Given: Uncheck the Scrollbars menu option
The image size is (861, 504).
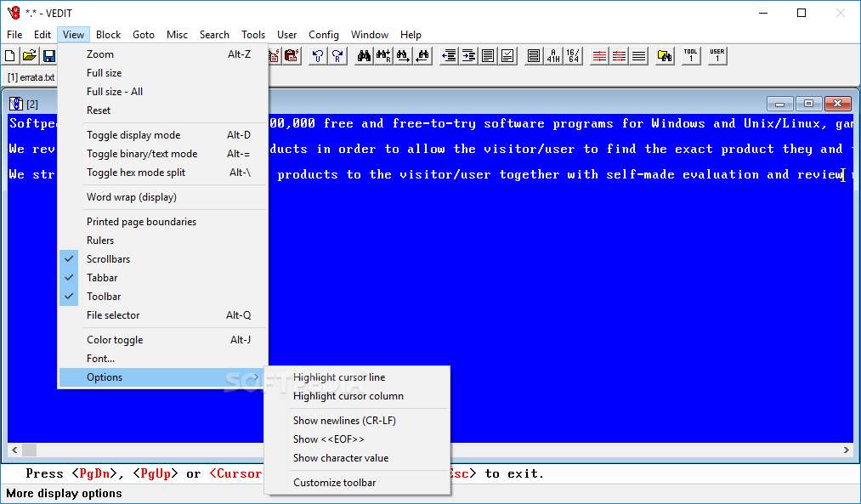Looking at the screenshot, I should point(163,259).
